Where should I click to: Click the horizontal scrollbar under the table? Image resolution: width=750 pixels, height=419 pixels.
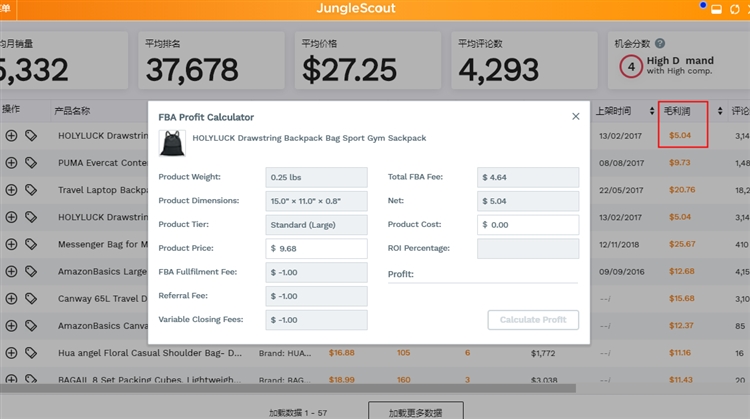(287, 388)
